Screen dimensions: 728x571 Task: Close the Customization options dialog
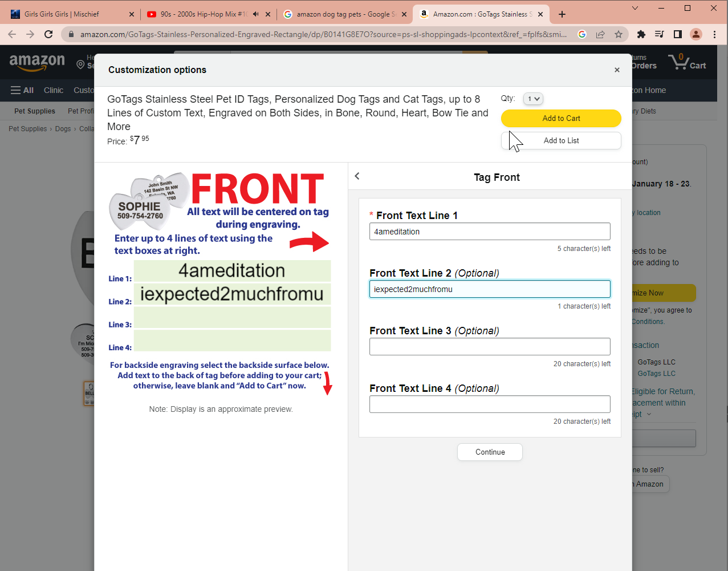(617, 70)
